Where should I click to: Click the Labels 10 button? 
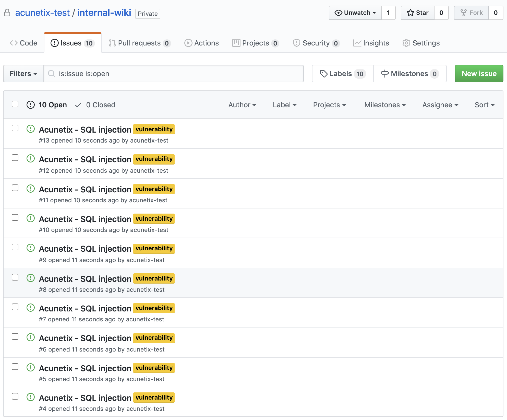point(342,73)
